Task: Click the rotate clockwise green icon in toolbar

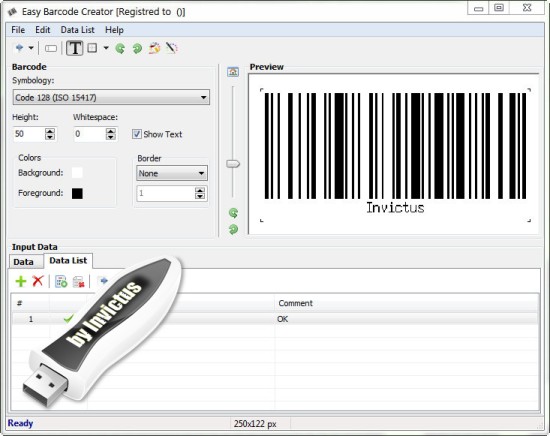Action: click(137, 48)
